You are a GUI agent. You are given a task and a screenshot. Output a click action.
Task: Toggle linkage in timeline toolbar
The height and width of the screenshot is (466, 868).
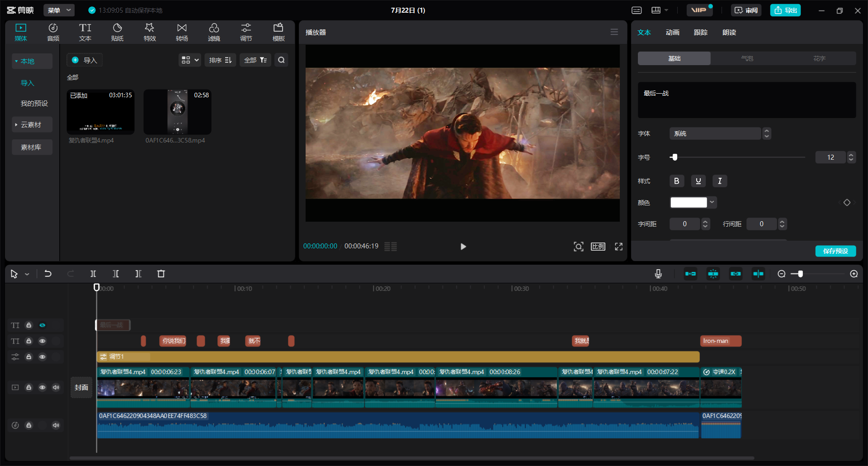pyautogui.click(x=736, y=274)
